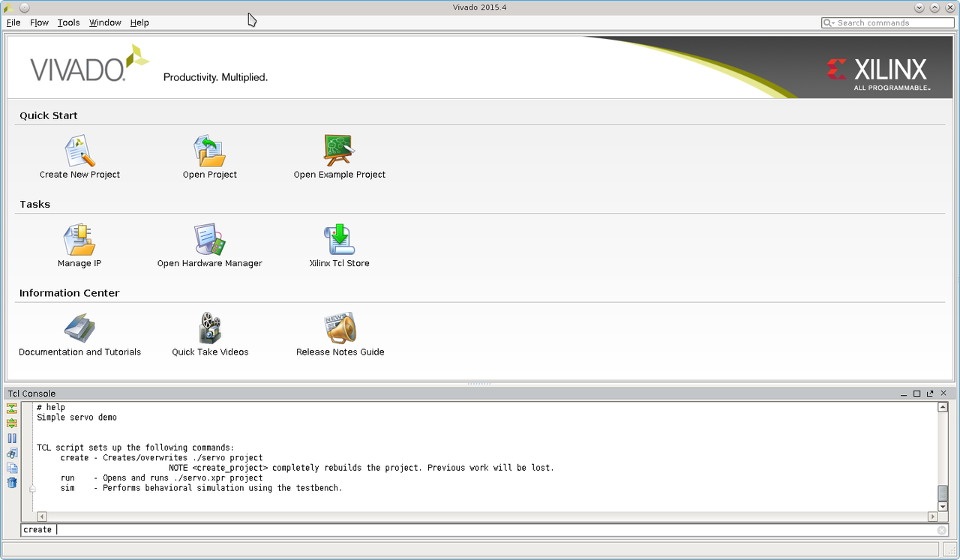Open Find in the Tcl Console
Screen dimensions: 960x560
pyautogui.click(x=12, y=454)
